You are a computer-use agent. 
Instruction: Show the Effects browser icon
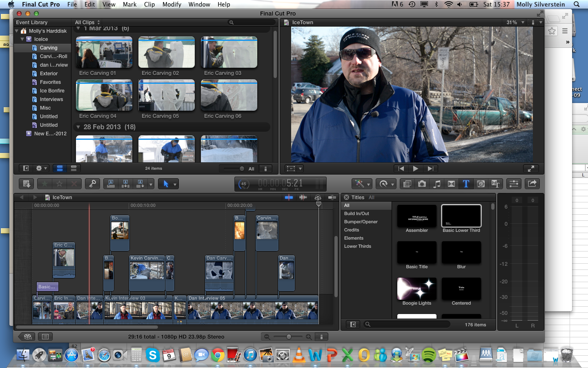pos(407,184)
